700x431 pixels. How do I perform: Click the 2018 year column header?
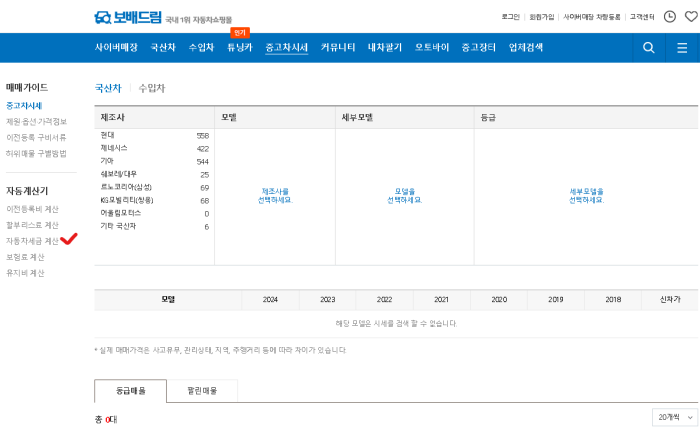(613, 300)
